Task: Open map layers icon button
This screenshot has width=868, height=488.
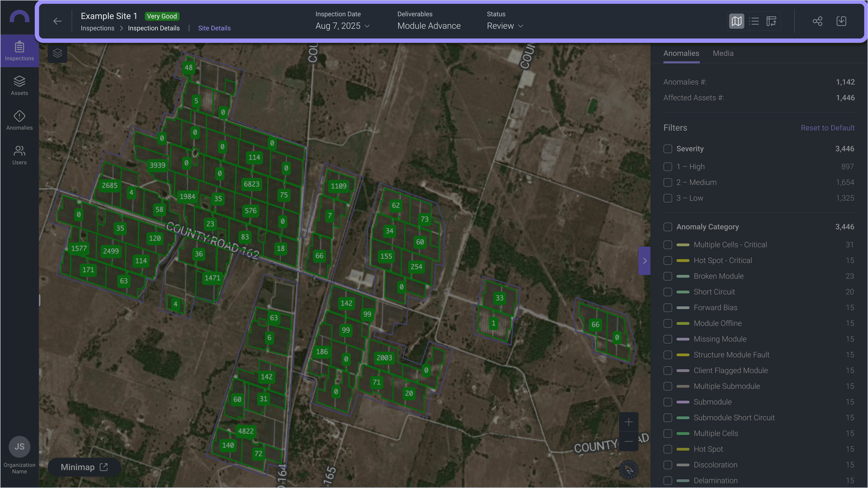Action: tap(57, 53)
